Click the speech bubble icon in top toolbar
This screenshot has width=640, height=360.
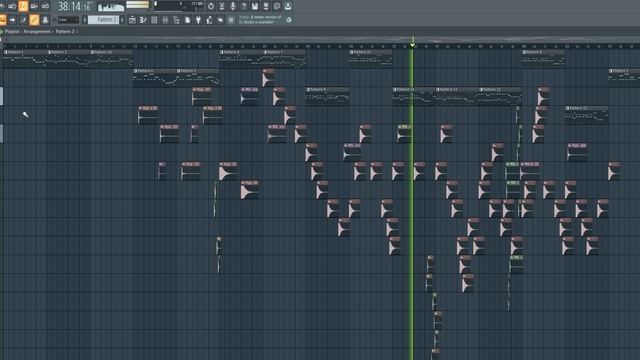pos(277,6)
